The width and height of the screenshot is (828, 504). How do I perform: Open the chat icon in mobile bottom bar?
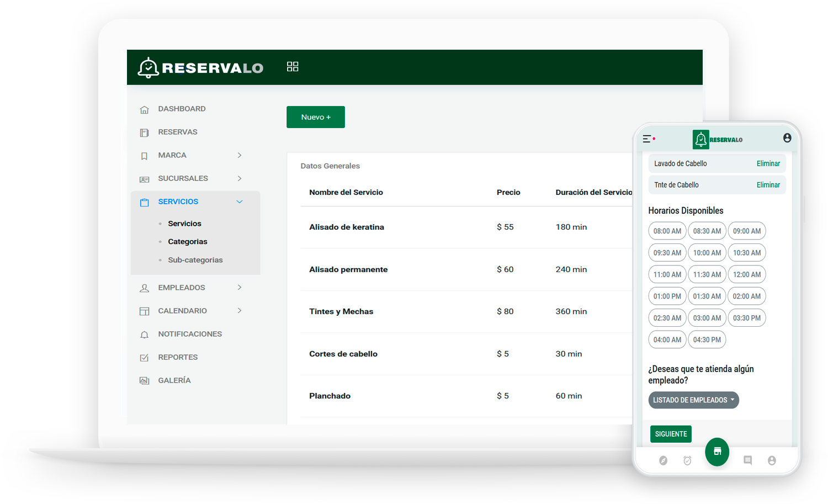tap(748, 460)
